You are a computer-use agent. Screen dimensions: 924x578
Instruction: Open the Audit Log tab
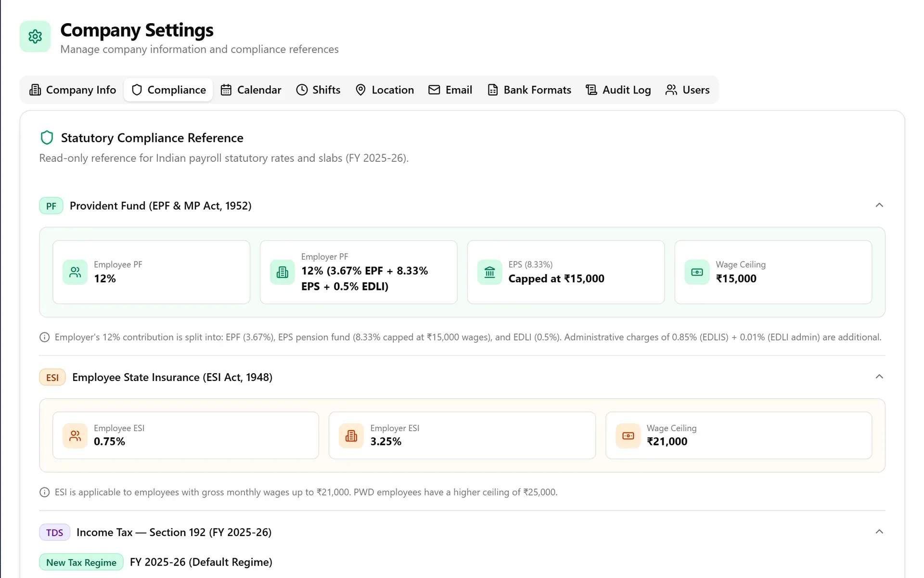pyautogui.click(x=618, y=90)
